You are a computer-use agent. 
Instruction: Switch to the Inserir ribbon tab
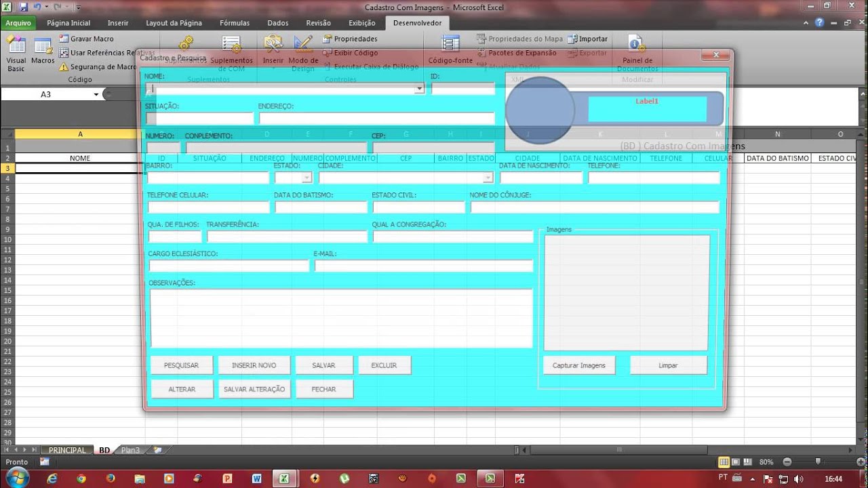[x=117, y=22]
